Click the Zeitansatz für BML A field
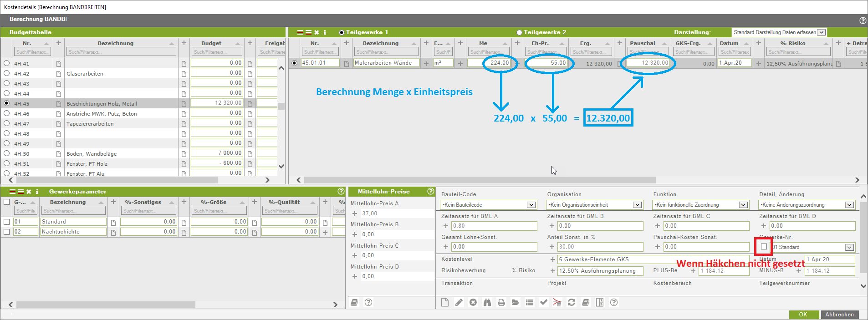 494,226
